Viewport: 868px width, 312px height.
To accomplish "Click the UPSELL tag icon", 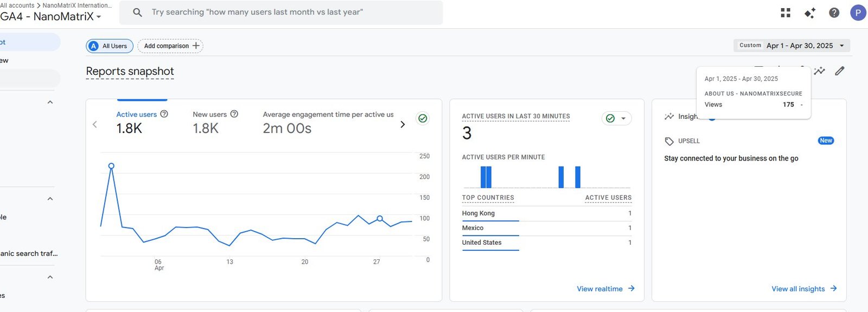I will coord(669,141).
